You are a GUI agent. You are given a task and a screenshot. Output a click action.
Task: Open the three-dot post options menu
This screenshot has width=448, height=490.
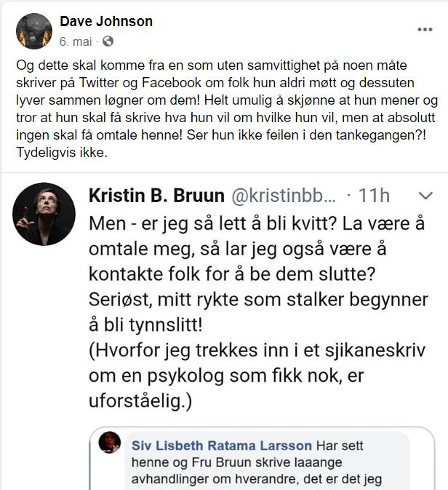tap(425, 29)
